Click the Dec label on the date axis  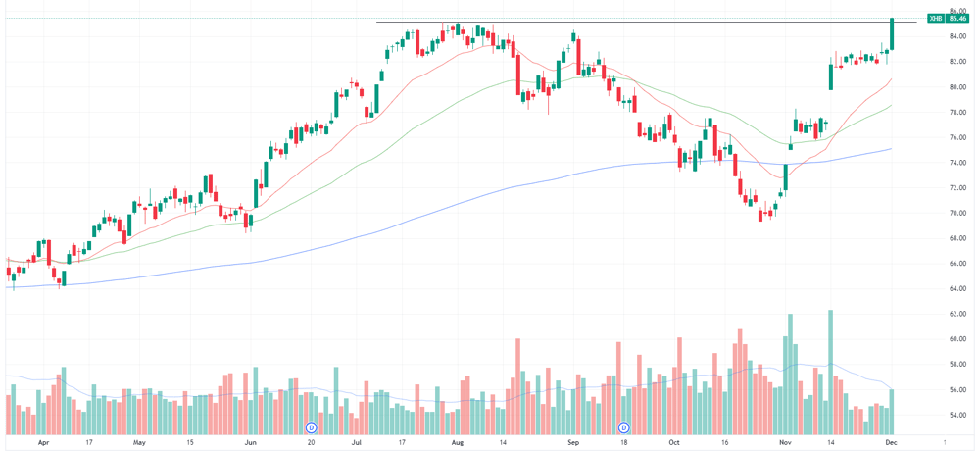click(x=891, y=441)
